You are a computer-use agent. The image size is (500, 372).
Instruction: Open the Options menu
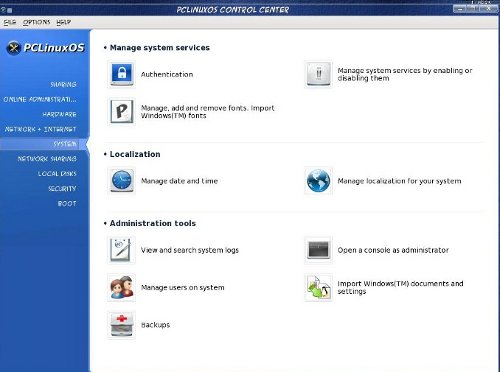pyautogui.click(x=36, y=22)
